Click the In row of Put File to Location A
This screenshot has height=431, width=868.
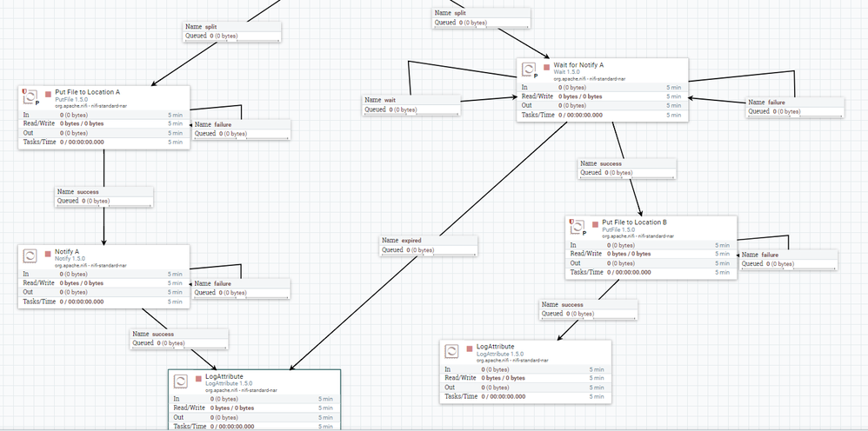pos(104,115)
